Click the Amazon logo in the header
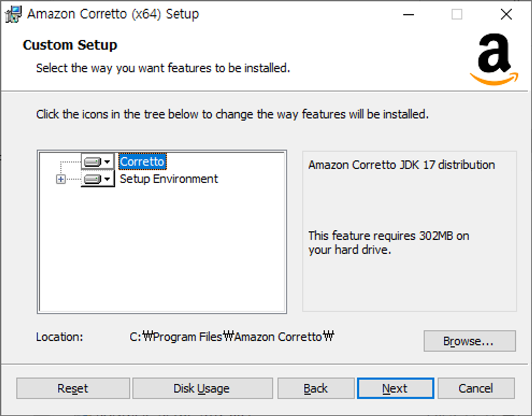 tap(494, 59)
